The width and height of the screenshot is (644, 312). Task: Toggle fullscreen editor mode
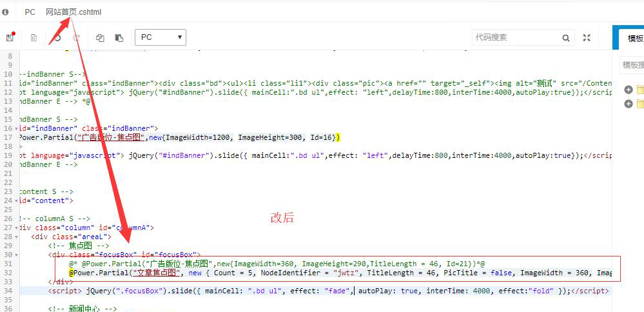pyautogui.click(x=587, y=38)
